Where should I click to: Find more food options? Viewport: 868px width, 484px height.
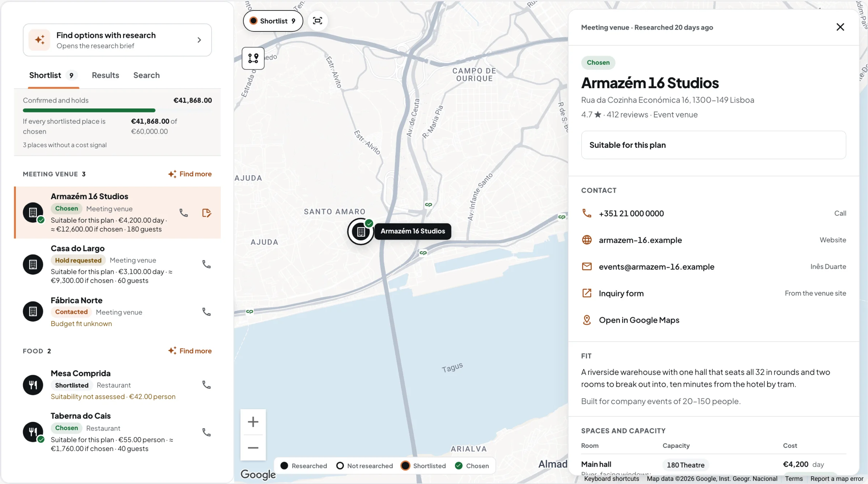click(x=190, y=351)
